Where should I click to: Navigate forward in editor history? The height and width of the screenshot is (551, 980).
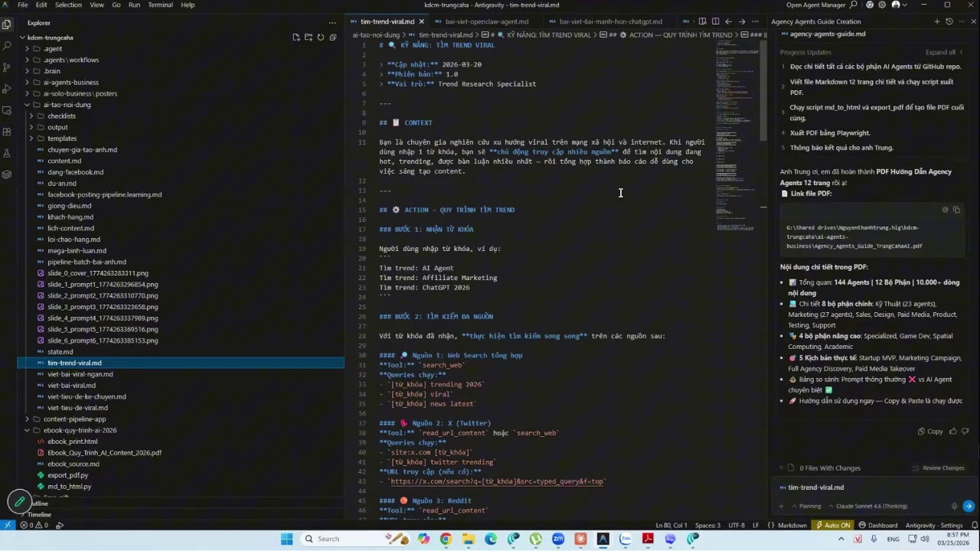tap(741, 21)
